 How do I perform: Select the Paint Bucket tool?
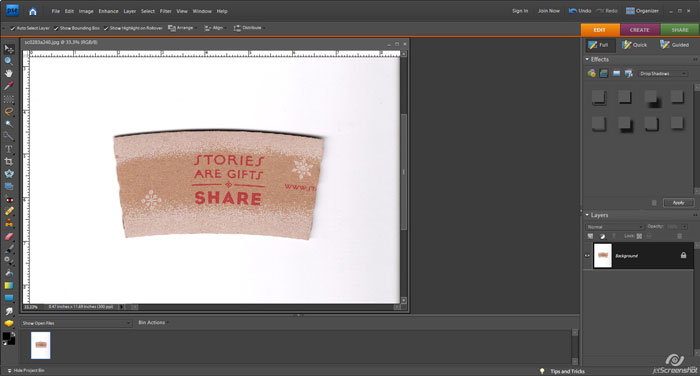[x=8, y=273]
